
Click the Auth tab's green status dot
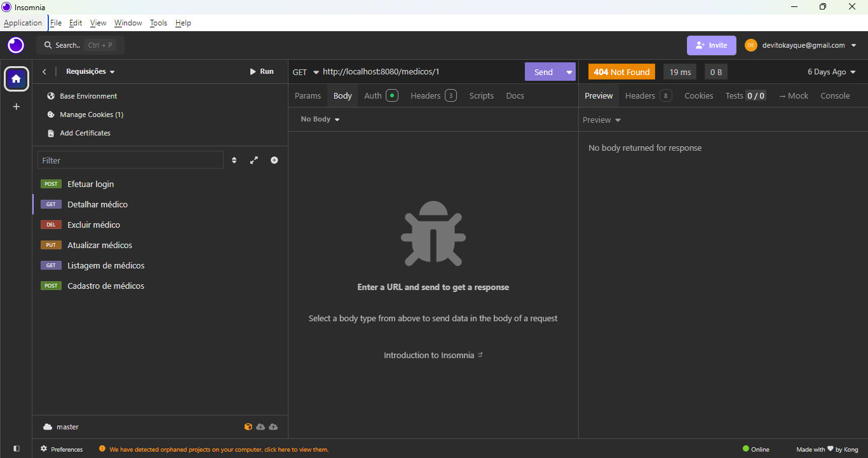[392, 96]
